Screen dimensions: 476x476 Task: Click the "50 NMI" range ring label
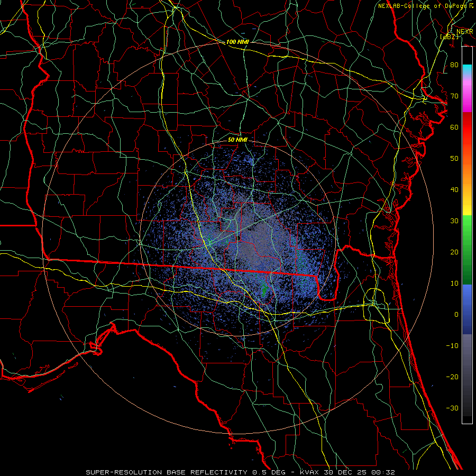[x=237, y=140]
